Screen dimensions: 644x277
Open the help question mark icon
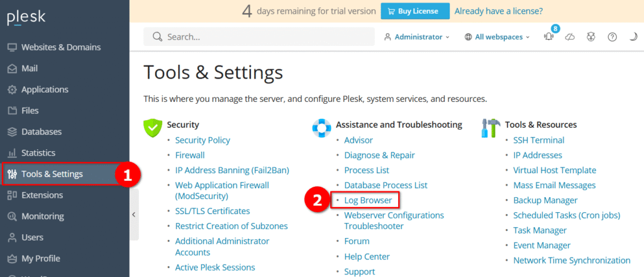click(612, 37)
